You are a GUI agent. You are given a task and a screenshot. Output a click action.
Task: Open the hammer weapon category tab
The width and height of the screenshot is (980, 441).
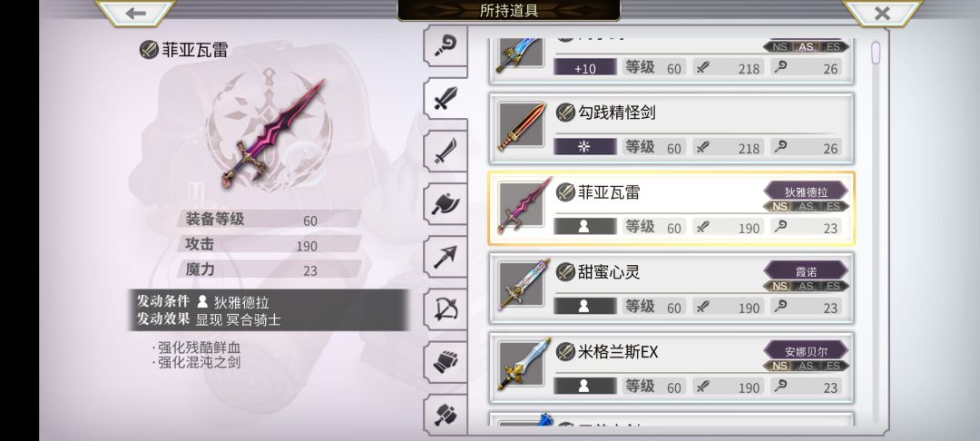coord(446,414)
